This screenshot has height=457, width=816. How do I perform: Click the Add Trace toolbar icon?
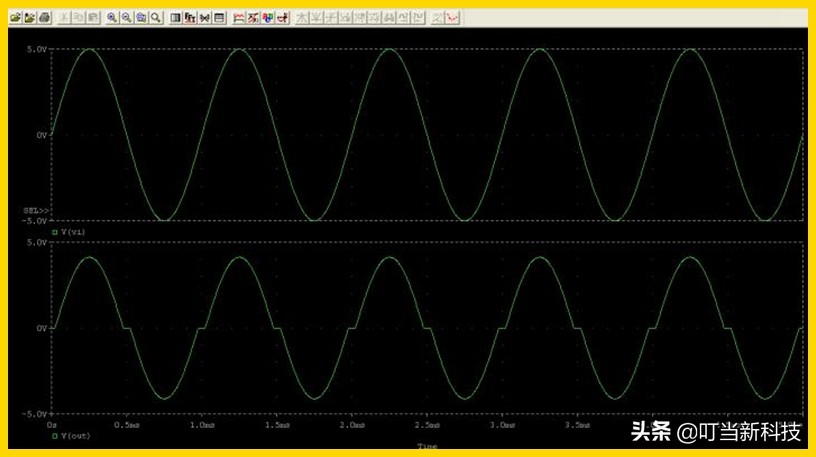point(239,18)
